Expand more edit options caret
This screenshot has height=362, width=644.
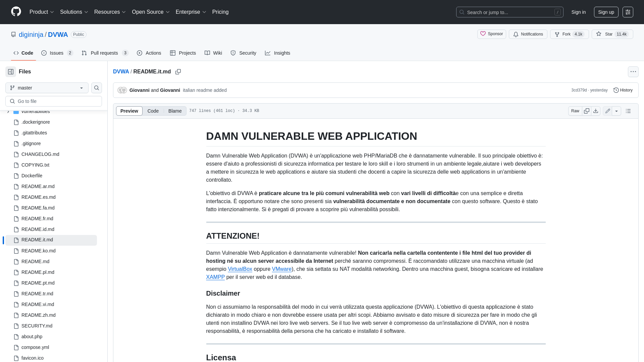tap(616, 111)
